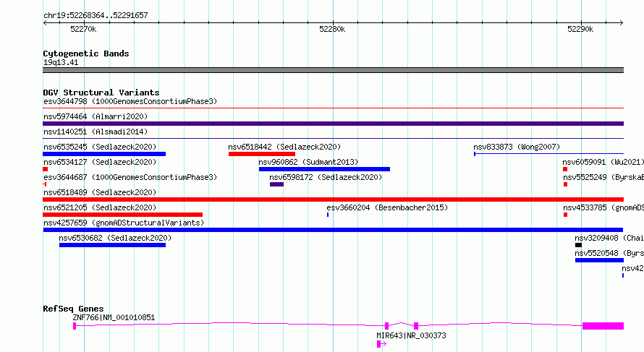Screen dimensions: 644x352
Task: Click the red nsv6518442 variant bar
Action: coord(262,154)
